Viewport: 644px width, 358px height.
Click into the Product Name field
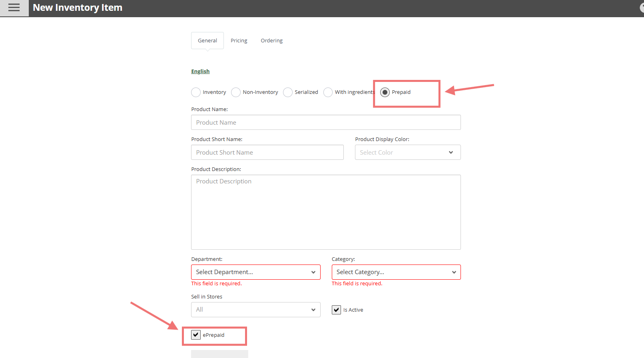(326, 122)
